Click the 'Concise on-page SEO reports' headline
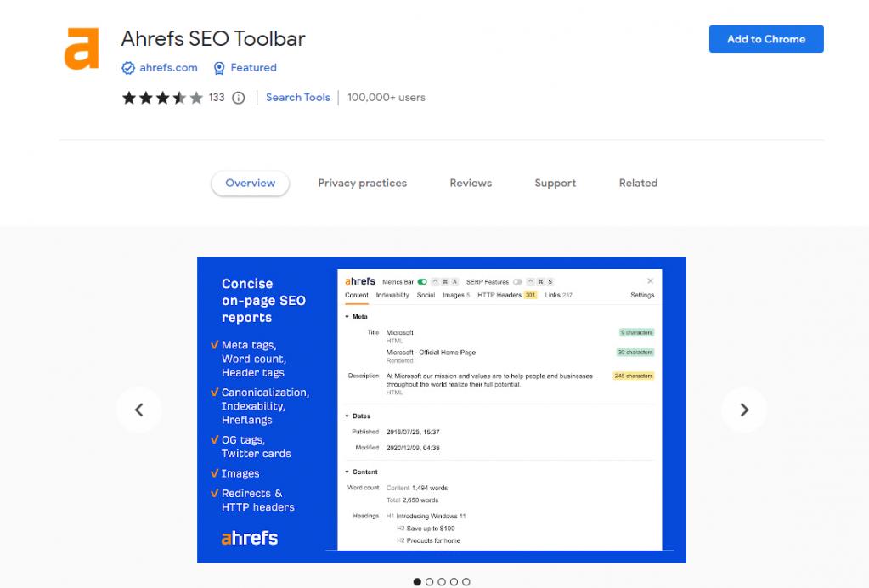Image resolution: width=869 pixels, height=588 pixels. (x=264, y=301)
